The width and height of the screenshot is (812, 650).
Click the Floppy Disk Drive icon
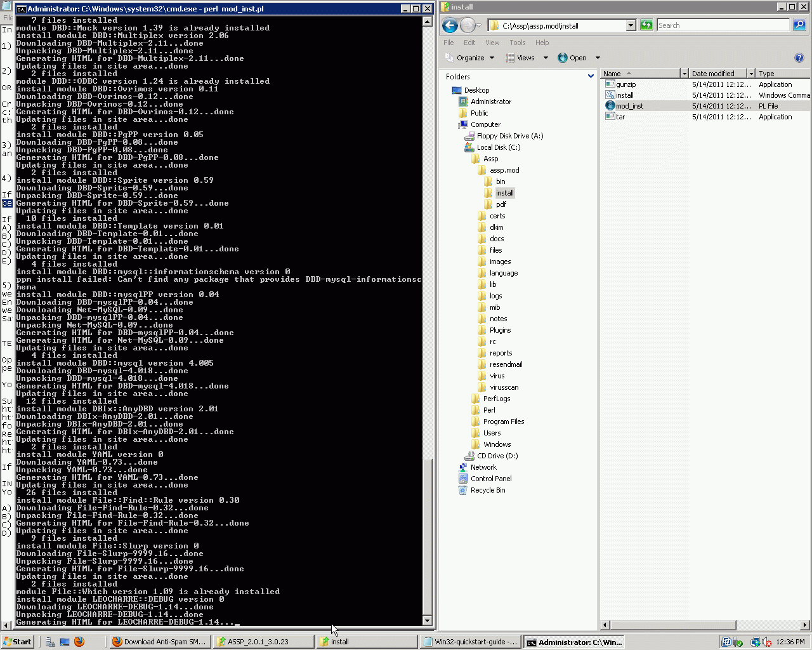[469, 136]
